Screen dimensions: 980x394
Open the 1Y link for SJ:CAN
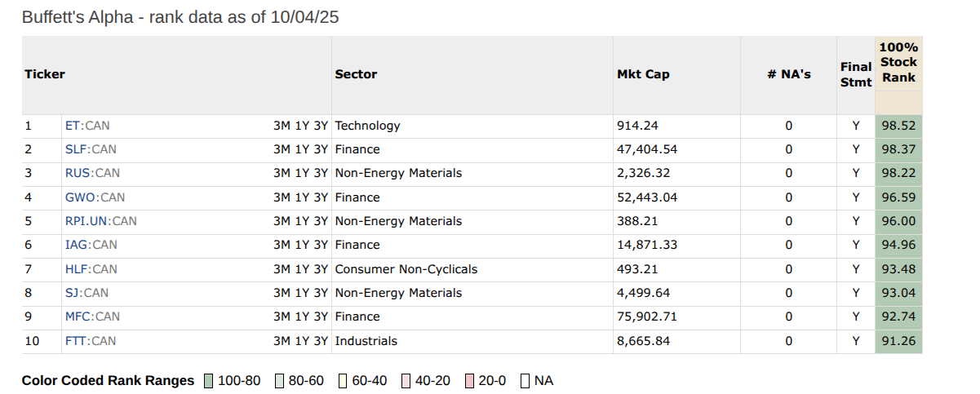click(302, 293)
